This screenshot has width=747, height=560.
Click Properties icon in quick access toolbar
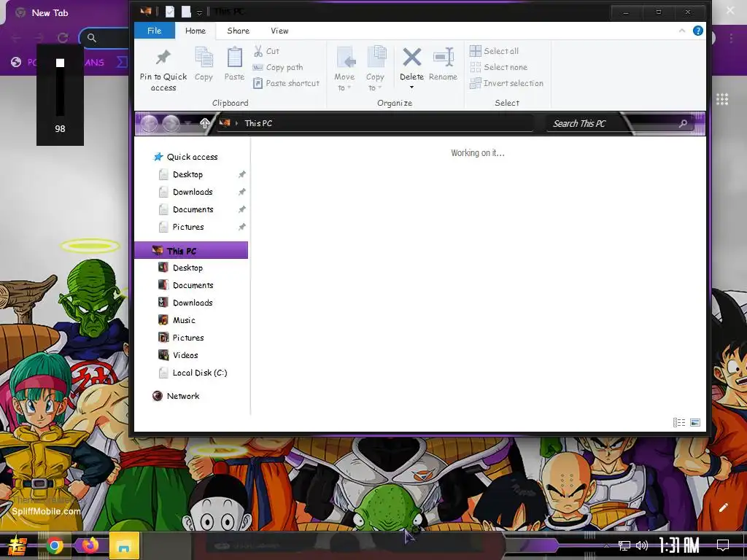(x=169, y=12)
